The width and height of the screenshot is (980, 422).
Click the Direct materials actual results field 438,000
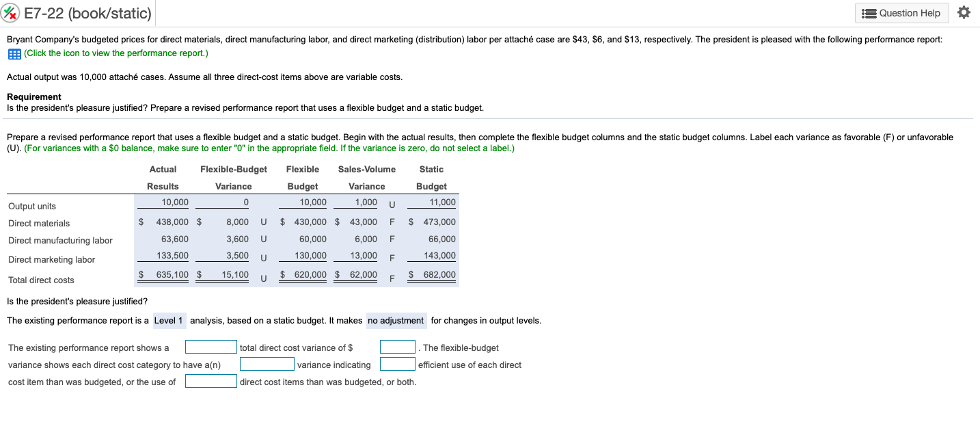171,222
